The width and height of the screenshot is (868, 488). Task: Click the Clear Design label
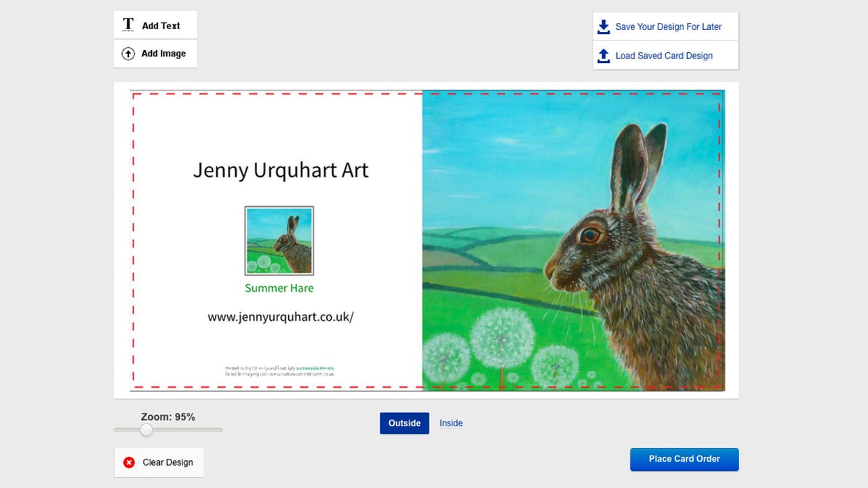coord(167,462)
